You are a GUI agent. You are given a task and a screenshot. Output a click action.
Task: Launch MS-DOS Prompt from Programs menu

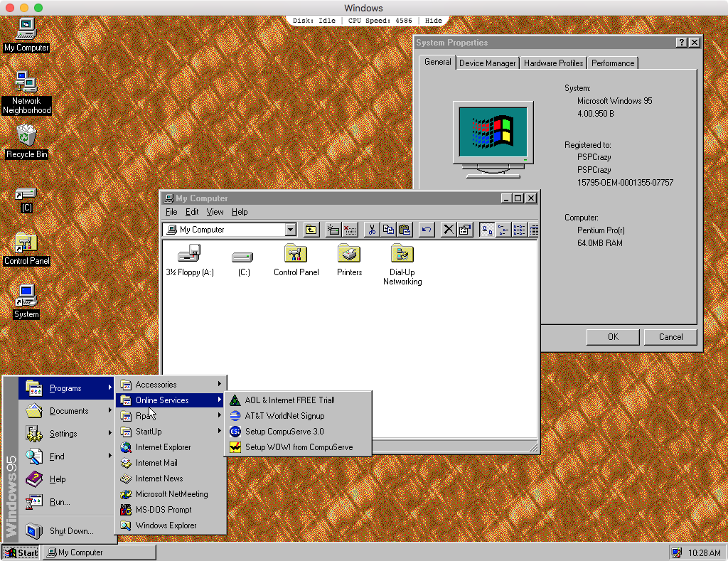[171, 510]
